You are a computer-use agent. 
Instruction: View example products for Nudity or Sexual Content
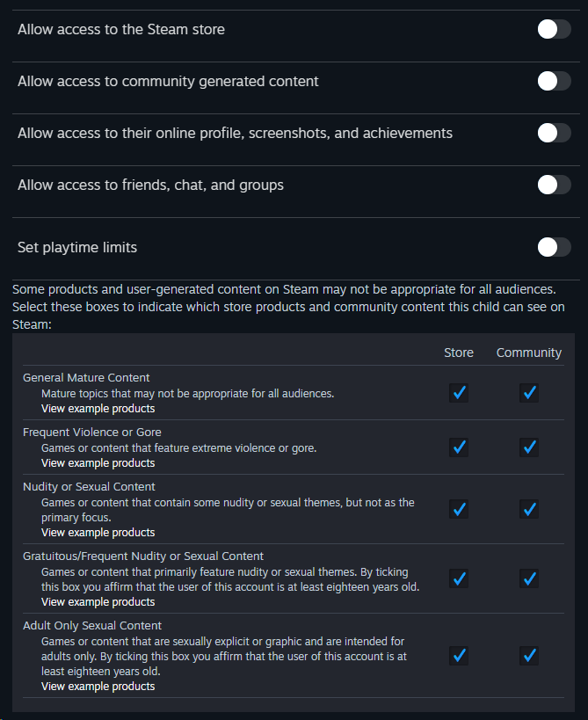point(98,533)
